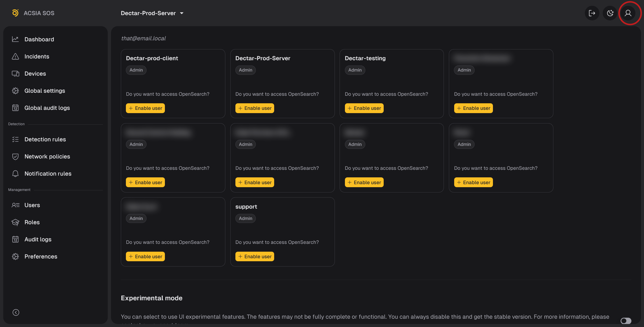Viewport: 644px width, 327px height.
Task: Click the Notification rules bell icon
Action: (x=15, y=174)
